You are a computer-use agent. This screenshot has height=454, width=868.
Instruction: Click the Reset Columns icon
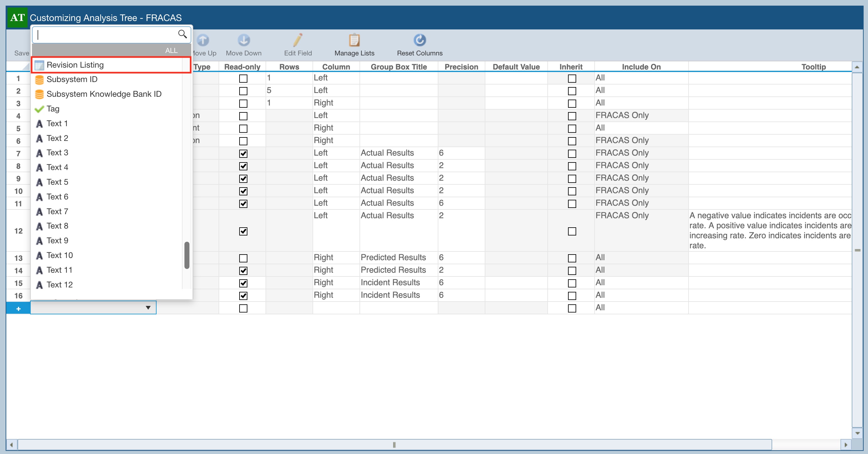[x=420, y=40]
